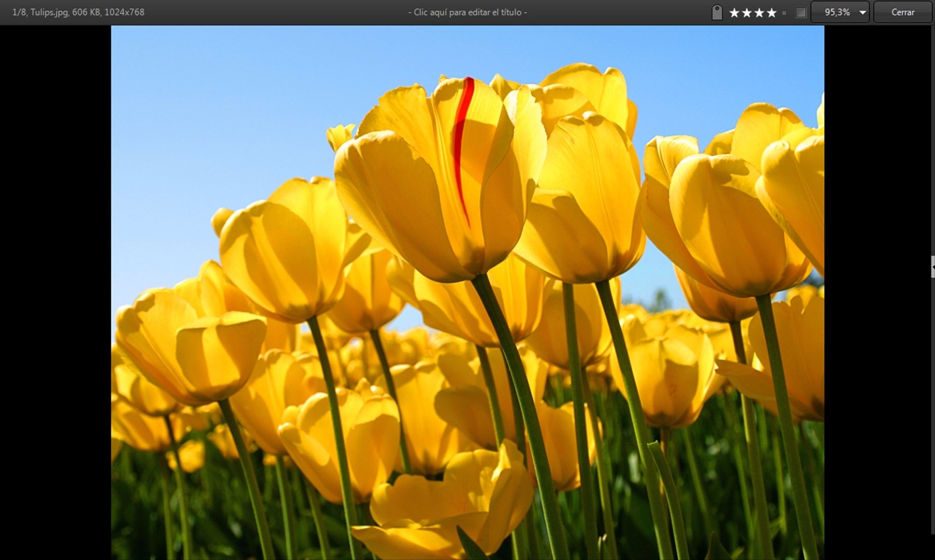Viewport: 935px width, 560px height.
Task: Click file info text "1/8, Tulips.jpg, 606 KB"
Action: (x=56, y=12)
